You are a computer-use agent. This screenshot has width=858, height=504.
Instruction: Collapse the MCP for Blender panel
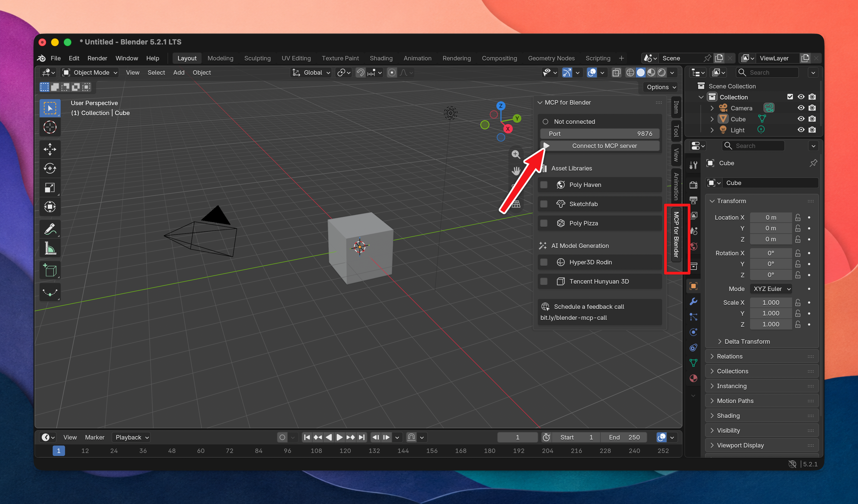[540, 102]
